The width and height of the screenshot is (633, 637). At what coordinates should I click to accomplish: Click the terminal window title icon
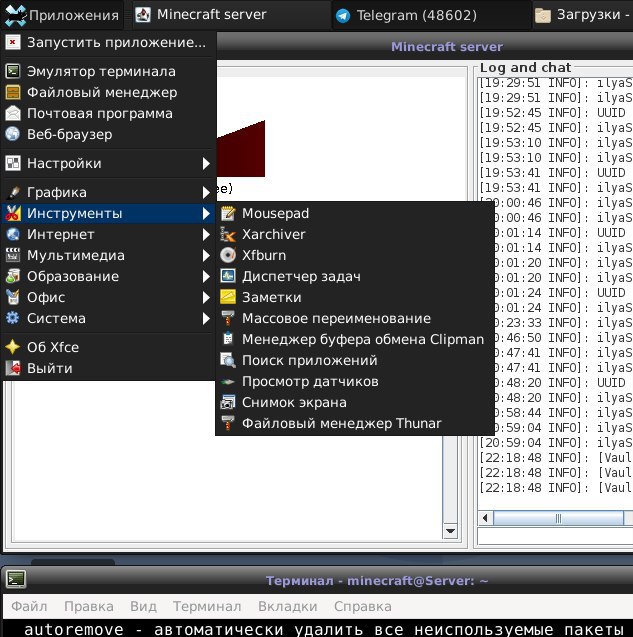(x=15, y=579)
